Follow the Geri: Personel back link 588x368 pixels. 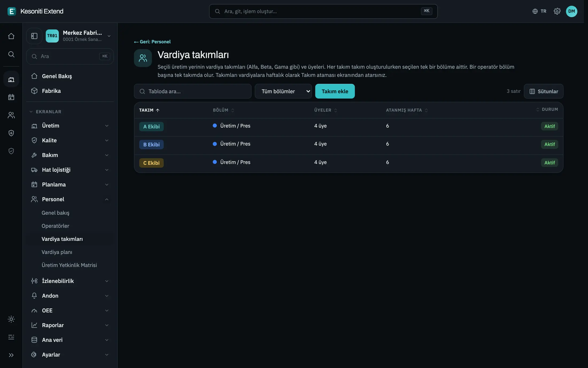(x=152, y=42)
